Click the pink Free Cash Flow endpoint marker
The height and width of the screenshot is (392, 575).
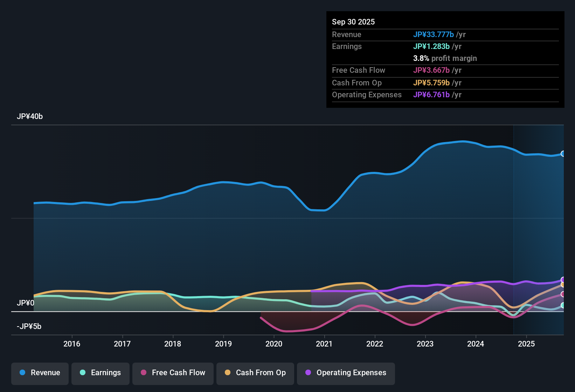(x=563, y=294)
